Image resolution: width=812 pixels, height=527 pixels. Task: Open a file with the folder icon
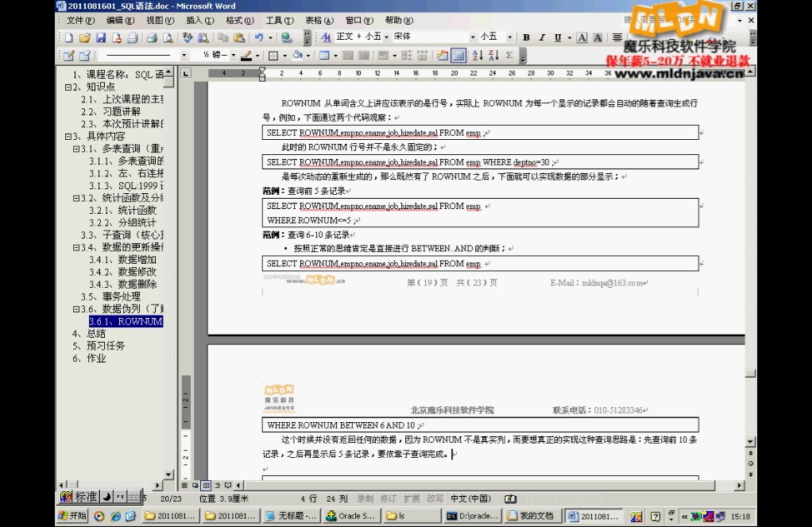(85, 38)
